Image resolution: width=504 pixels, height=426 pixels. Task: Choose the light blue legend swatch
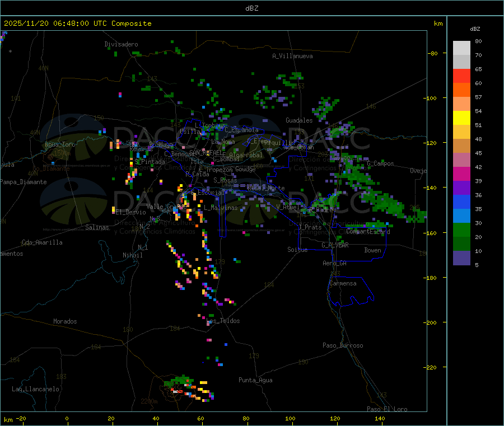tap(461, 216)
